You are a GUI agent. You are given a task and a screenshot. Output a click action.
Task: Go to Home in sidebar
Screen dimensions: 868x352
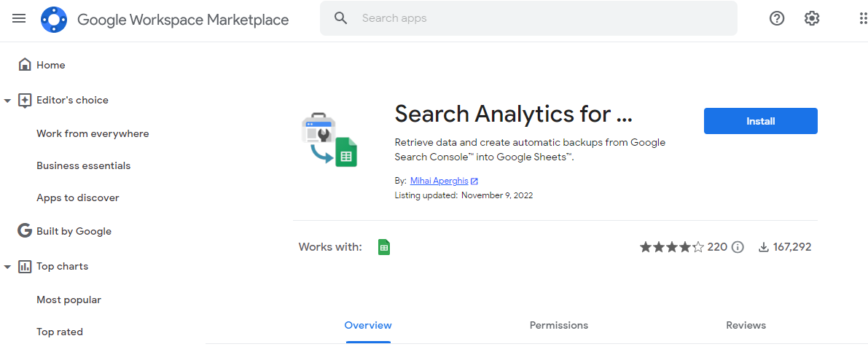[x=51, y=66]
